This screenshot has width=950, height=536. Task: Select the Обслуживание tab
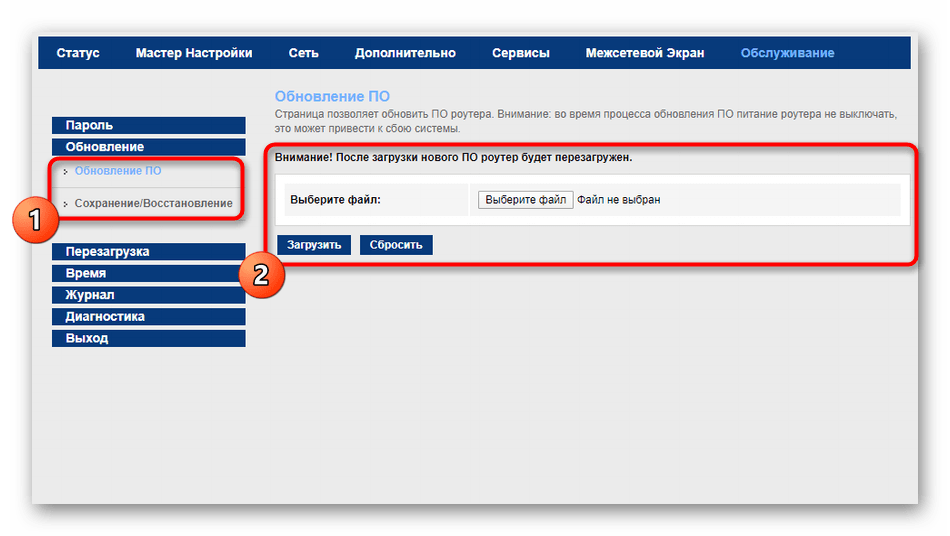click(787, 53)
